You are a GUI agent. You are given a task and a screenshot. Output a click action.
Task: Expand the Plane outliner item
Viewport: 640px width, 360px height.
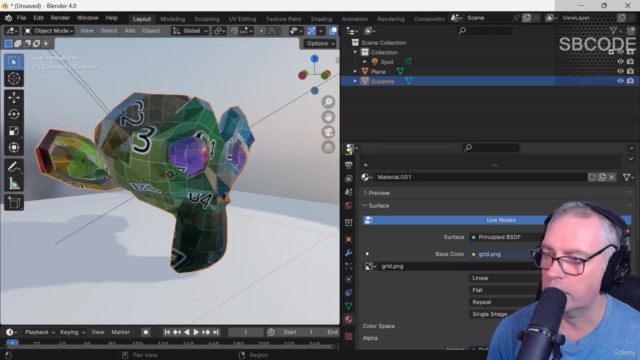[355, 71]
